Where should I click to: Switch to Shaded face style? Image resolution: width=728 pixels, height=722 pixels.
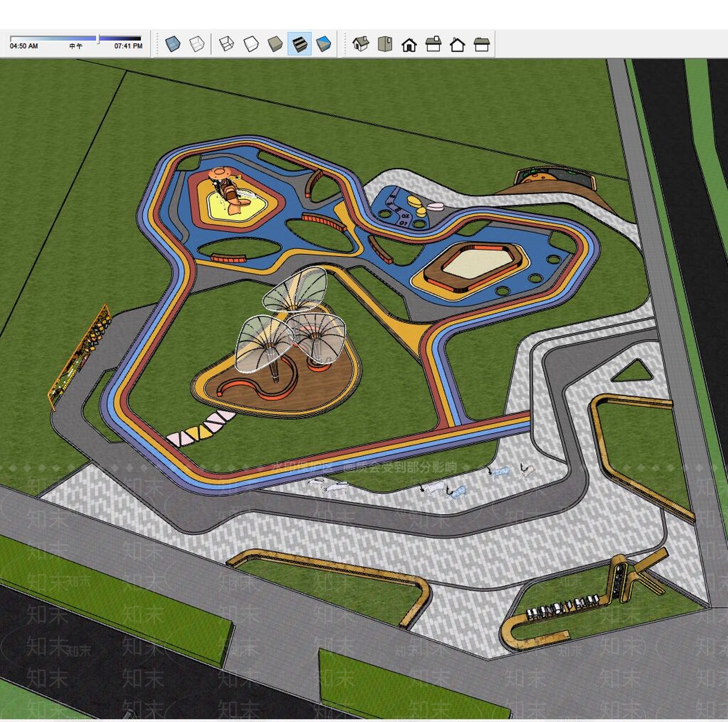coord(275,44)
